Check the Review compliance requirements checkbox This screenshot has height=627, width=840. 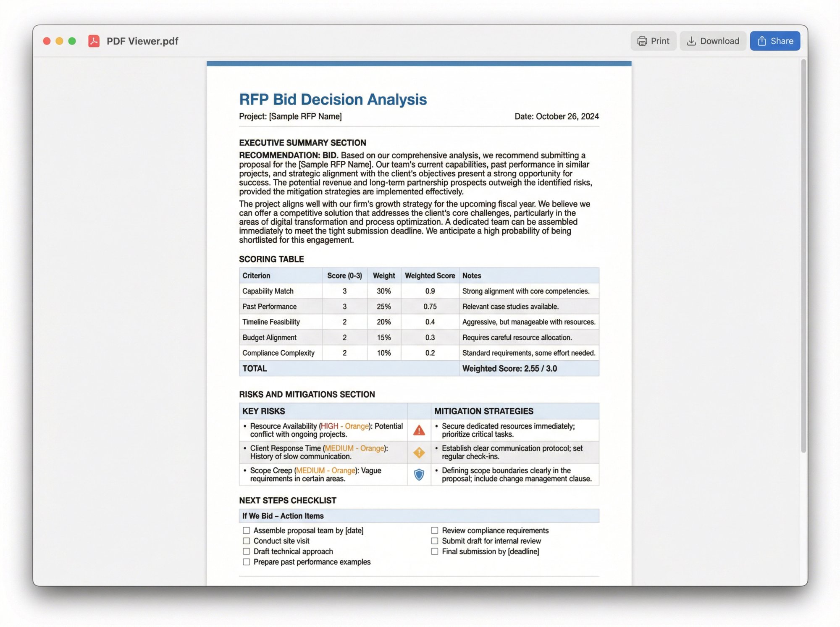(434, 530)
